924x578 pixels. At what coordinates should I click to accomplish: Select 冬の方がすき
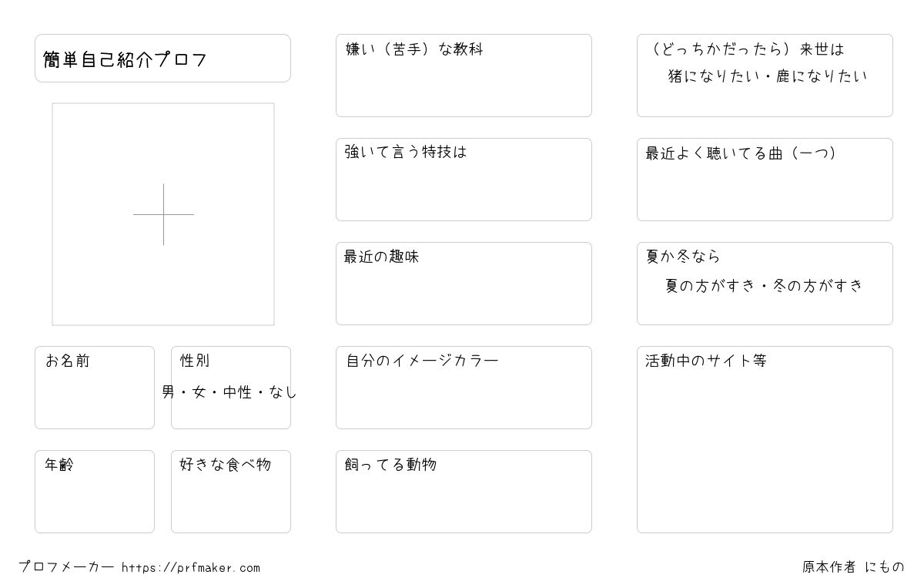click(817, 286)
